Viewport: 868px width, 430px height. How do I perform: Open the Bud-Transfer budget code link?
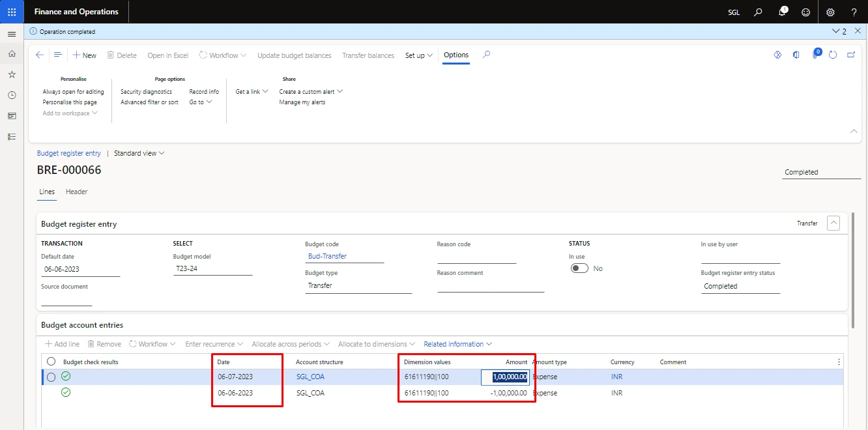point(327,256)
